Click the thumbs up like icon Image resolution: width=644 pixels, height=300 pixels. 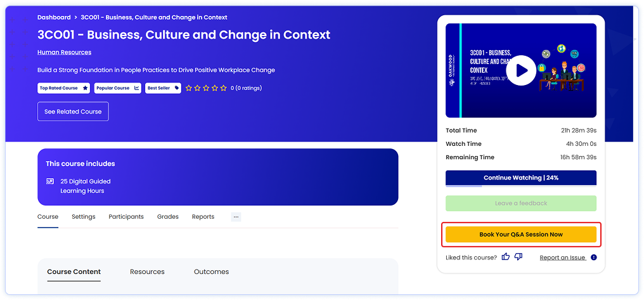[506, 257]
